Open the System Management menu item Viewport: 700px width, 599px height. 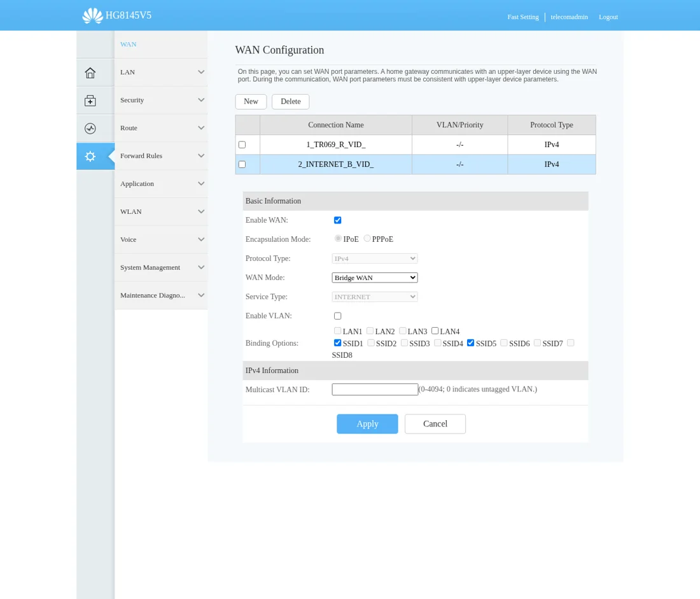click(x=161, y=267)
